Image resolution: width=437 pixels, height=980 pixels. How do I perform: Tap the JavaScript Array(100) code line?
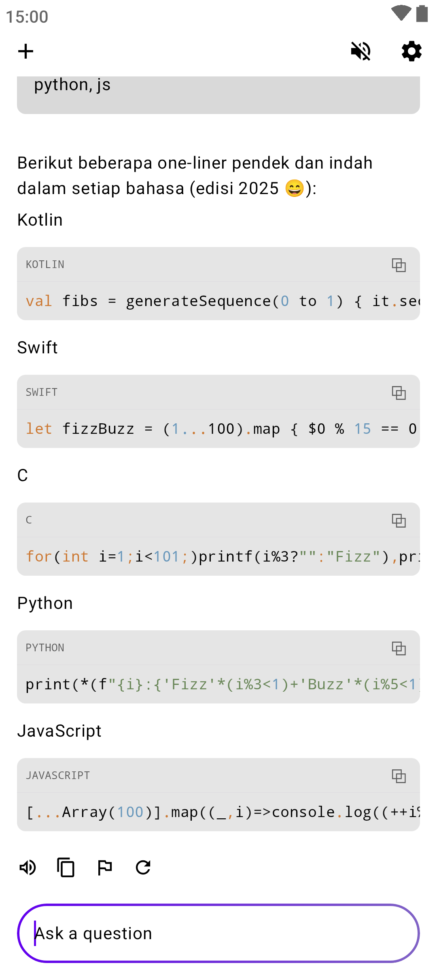click(218, 812)
